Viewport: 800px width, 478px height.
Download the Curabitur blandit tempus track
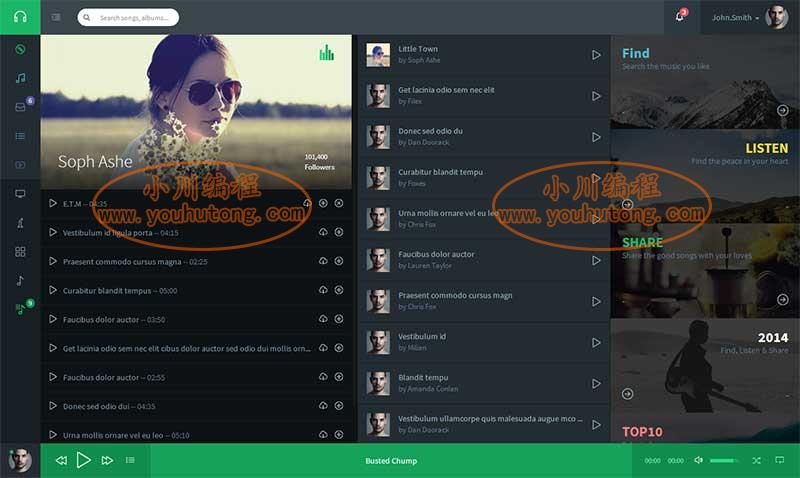pyautogui.click(x=323, y=290)
